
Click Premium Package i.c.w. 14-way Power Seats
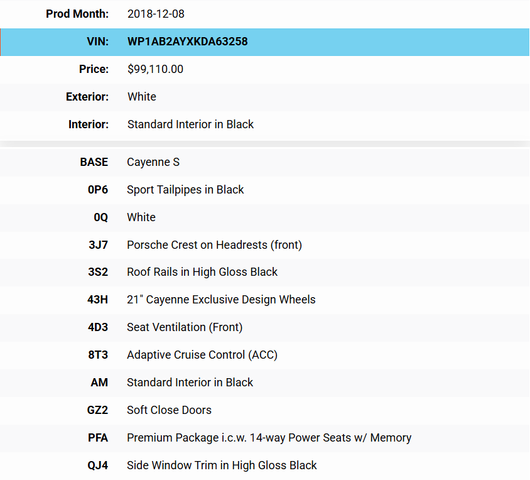[x=239, y=438]
